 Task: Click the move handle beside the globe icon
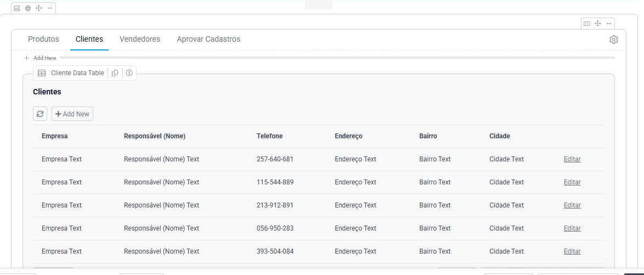[x=39, y=8]
